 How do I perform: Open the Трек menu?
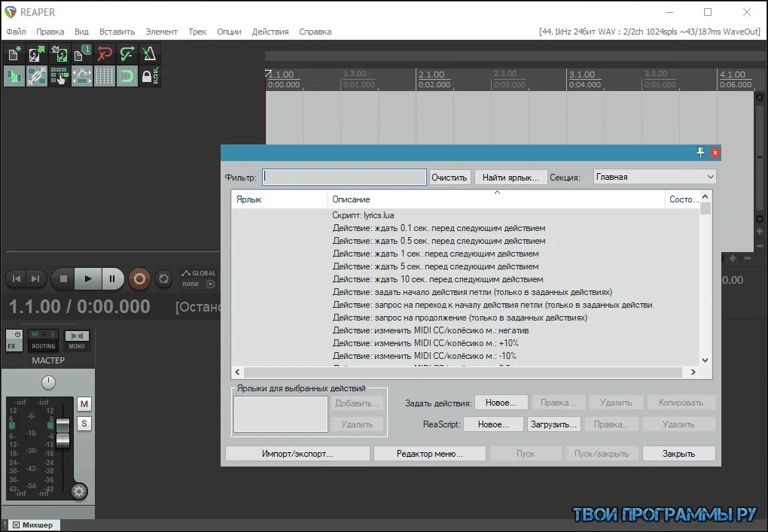[197, 32]
